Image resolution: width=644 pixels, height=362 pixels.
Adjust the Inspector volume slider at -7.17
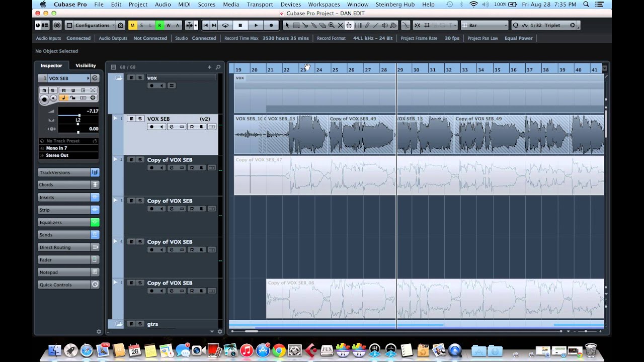78,115
